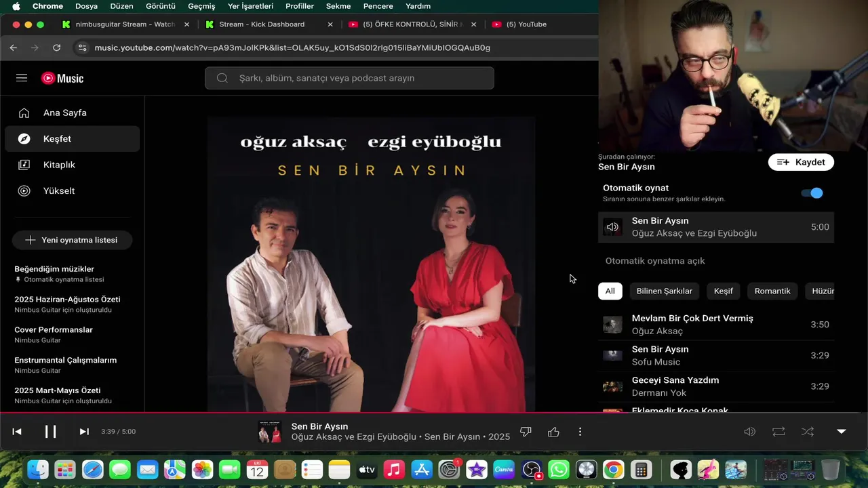The width and height of the screenshot is (868, 488).
Task: Play Geceyi Sana Yazdım from the queue
Action: 716,386
